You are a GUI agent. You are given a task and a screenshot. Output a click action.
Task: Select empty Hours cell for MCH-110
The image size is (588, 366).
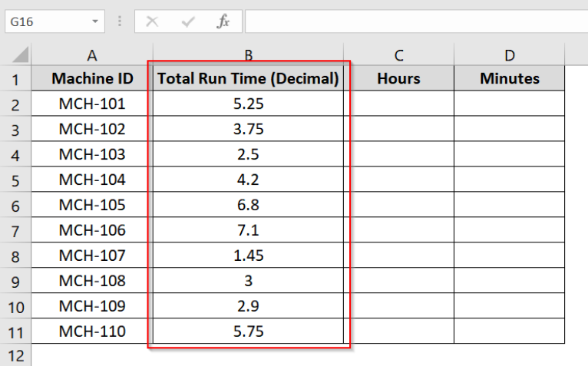click(x=398, y=331)
